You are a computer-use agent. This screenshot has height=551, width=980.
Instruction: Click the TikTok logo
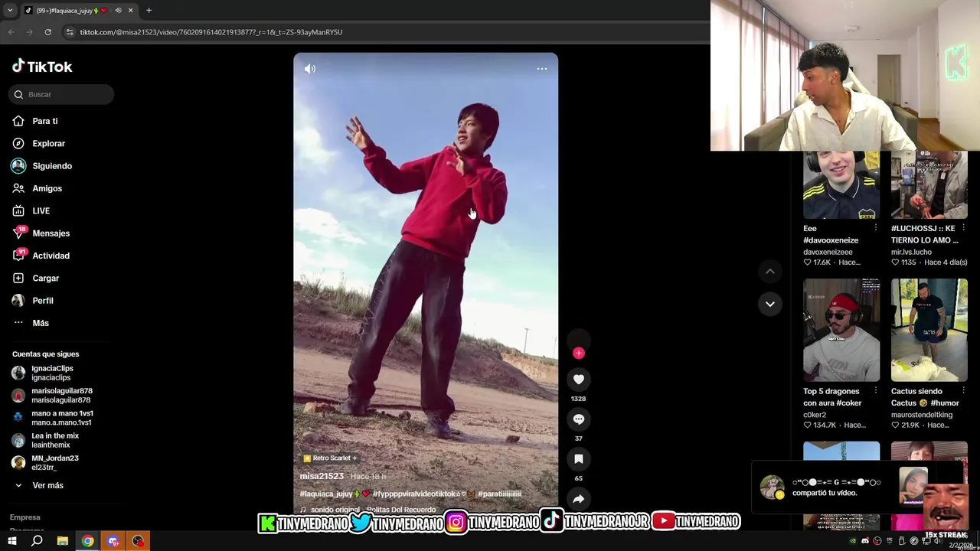[x=42, y=67]
